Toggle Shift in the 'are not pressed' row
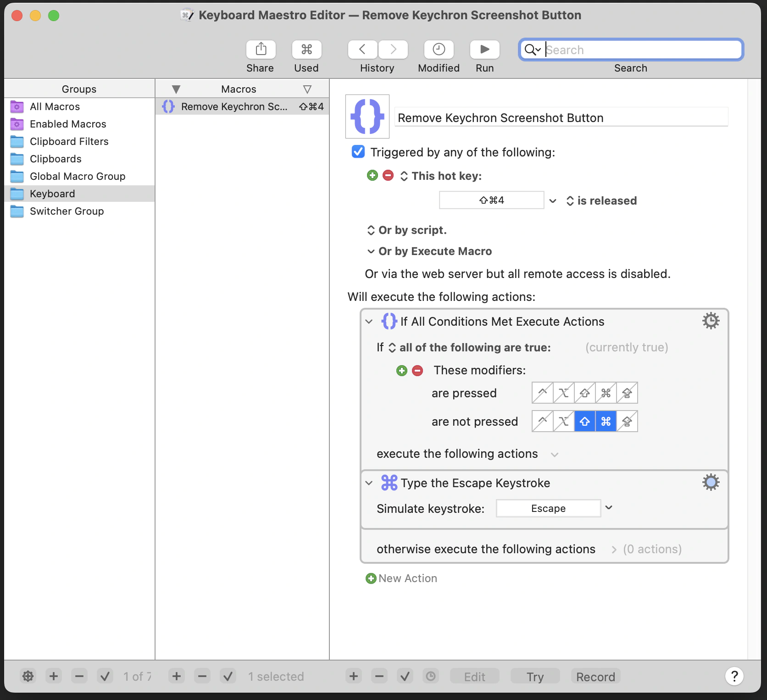Image resolution: width=767 pixels, height=700 pixels. (x=585, y=421)
